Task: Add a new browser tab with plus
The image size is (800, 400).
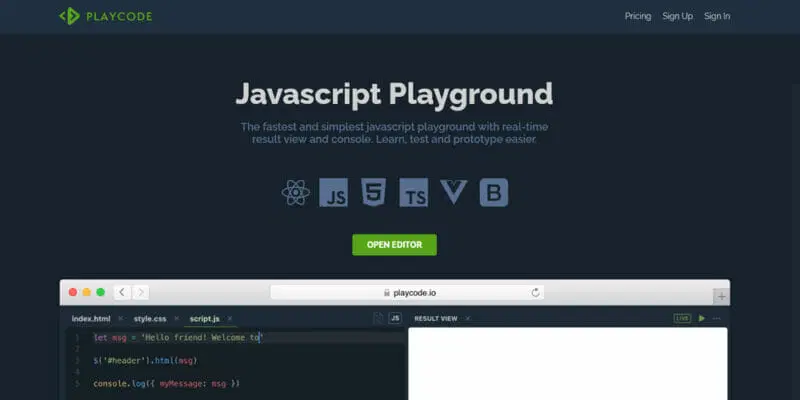Action: [721, 296]
